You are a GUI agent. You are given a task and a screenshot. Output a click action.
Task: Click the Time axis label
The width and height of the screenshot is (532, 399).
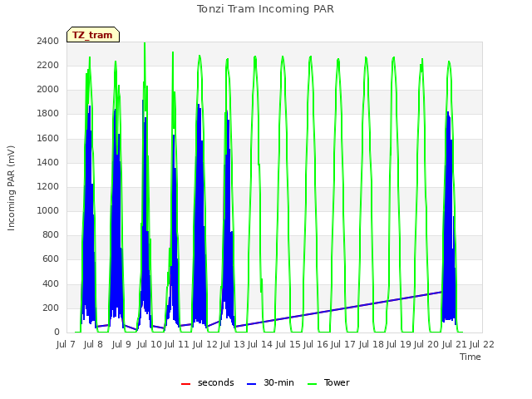tap(470, 357)
